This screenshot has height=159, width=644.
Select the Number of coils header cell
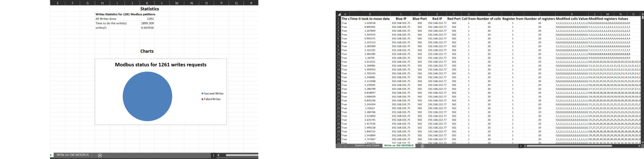coord(488,19)
